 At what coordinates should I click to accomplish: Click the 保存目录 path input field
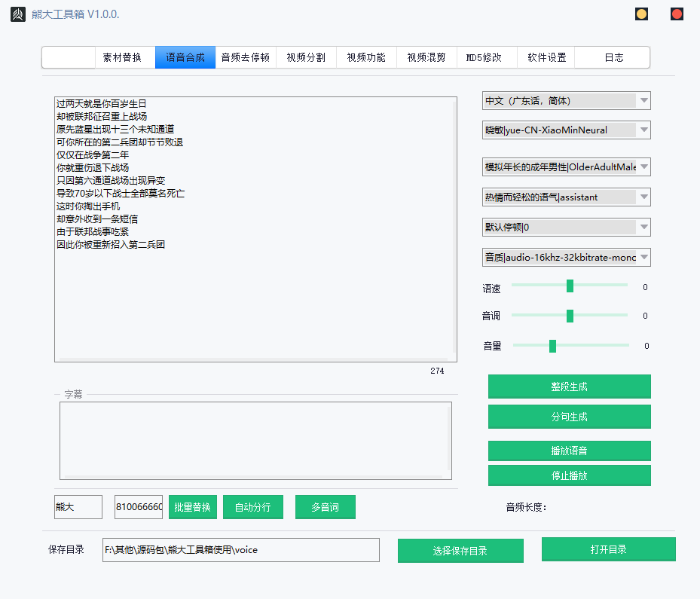click(x=240, y=550)
